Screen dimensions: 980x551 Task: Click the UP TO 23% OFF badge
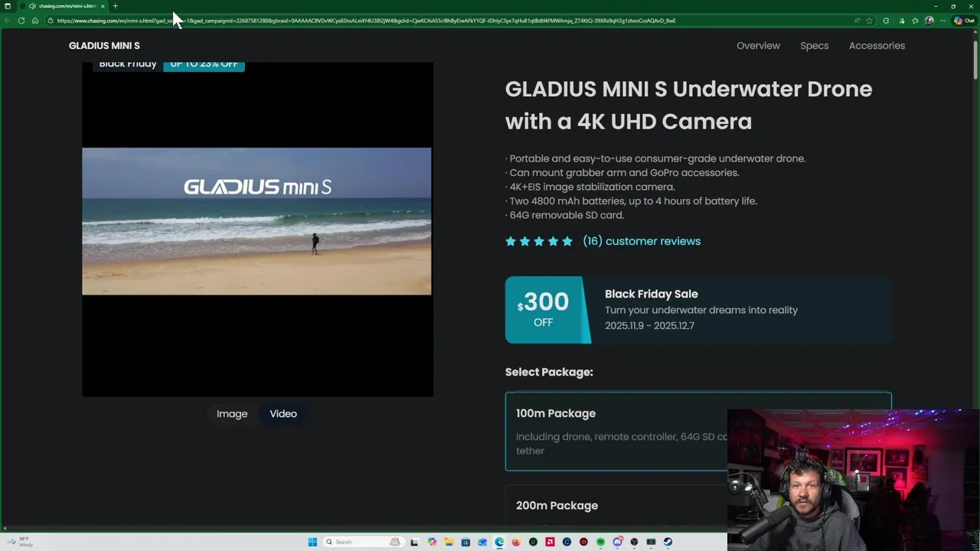(204, 66)
